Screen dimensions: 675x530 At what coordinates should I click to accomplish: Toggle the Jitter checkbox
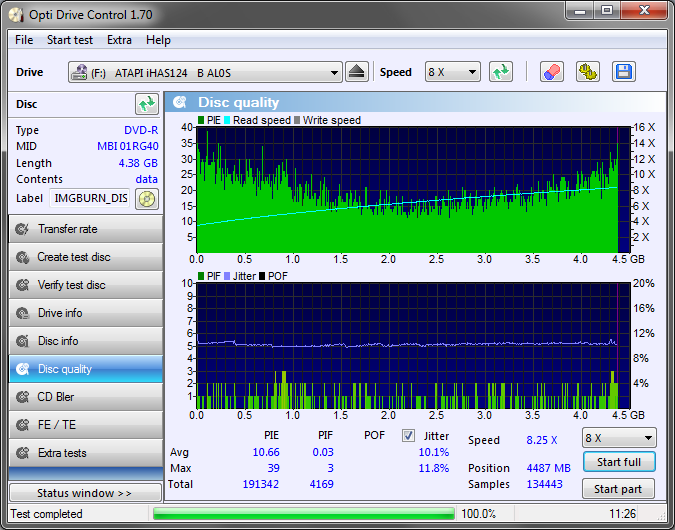coord(408,436)
